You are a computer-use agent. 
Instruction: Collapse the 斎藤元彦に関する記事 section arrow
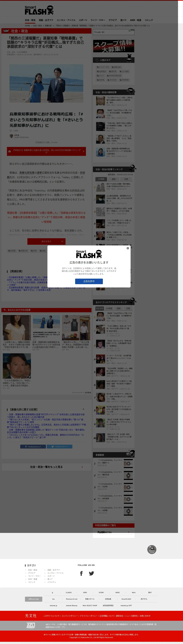83,409
